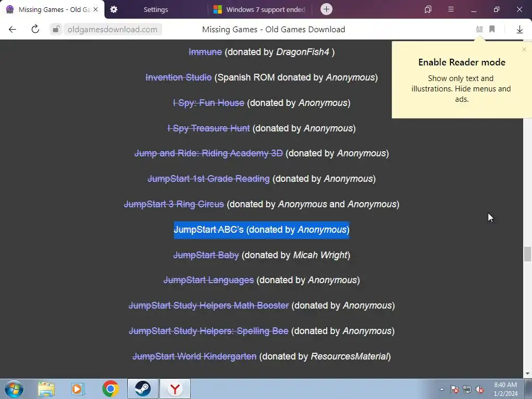
Task: Open the highlighted JumpStart ABC's link
Action: coord(209,230)
